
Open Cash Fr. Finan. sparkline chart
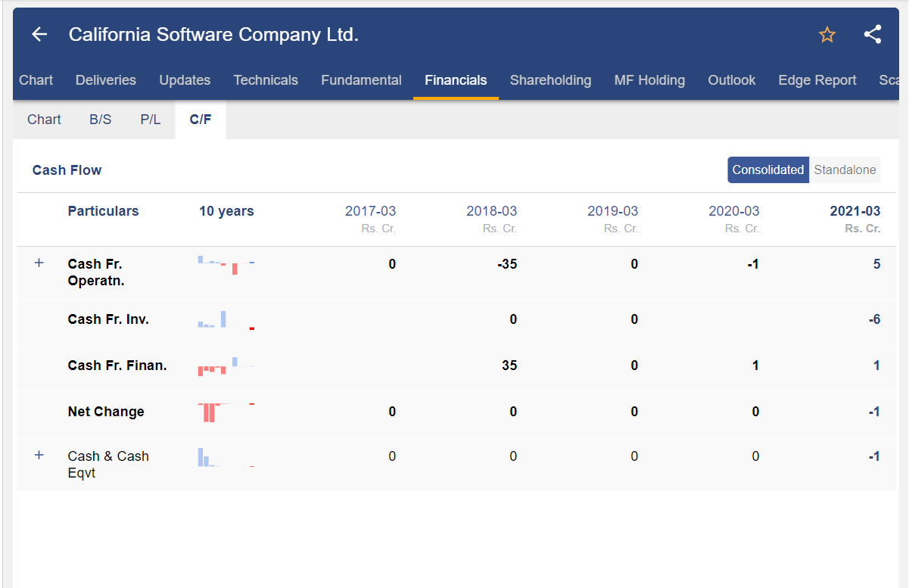(226, 366)
